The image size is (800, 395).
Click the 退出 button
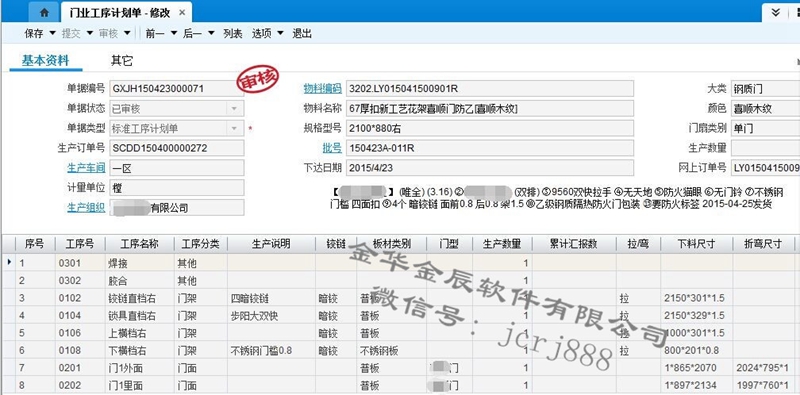(302, 34)
